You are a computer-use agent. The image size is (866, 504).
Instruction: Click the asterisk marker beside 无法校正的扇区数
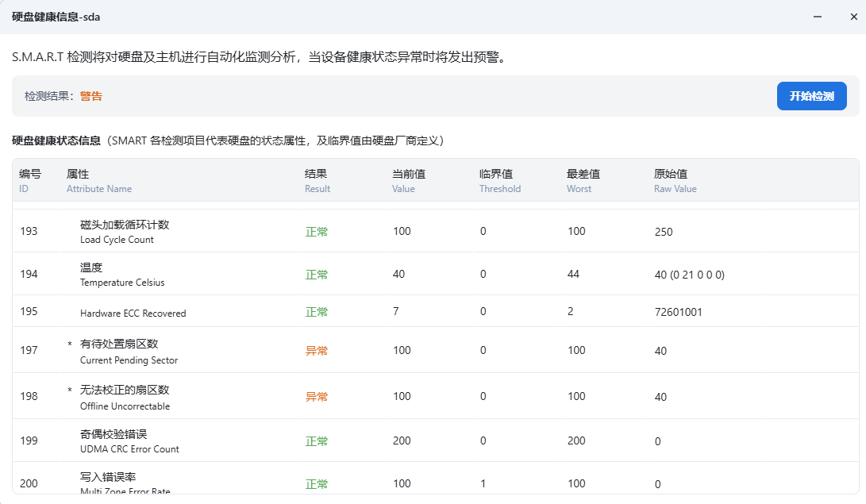70,391
